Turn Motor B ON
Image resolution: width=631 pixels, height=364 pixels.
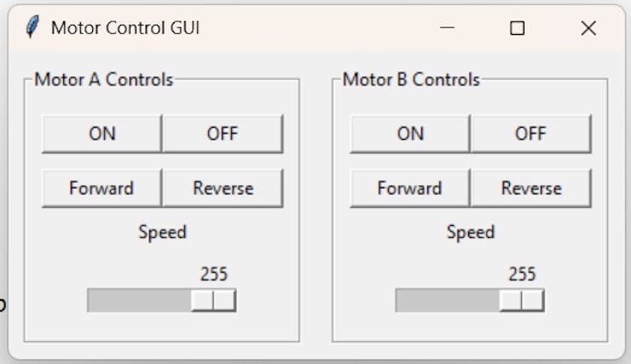click(409, 134)
